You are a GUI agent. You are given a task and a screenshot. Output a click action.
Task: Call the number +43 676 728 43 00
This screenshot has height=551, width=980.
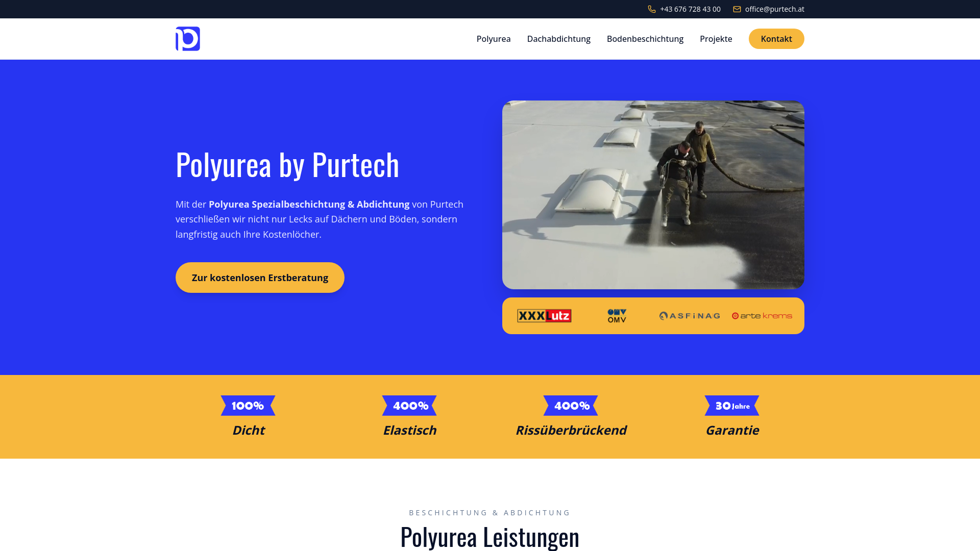pos(690,9)
